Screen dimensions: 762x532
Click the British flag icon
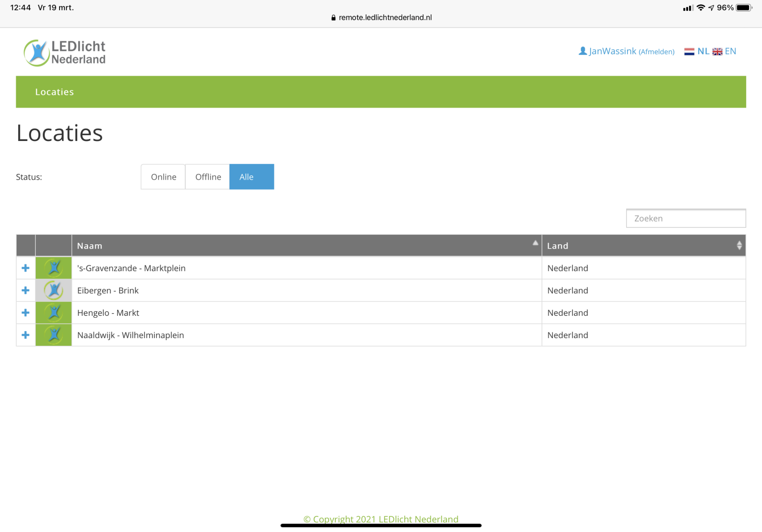pyautogui.click(x=717, y=51)
